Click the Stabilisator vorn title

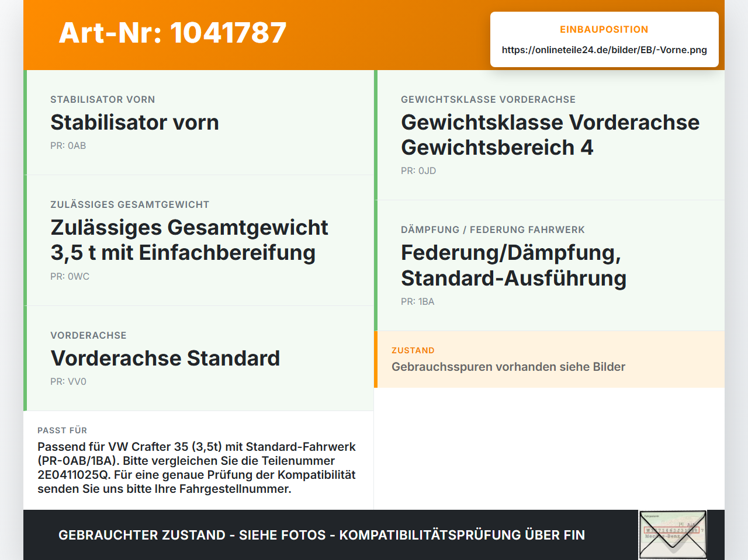pyautogui.click(x=134, y=123)
